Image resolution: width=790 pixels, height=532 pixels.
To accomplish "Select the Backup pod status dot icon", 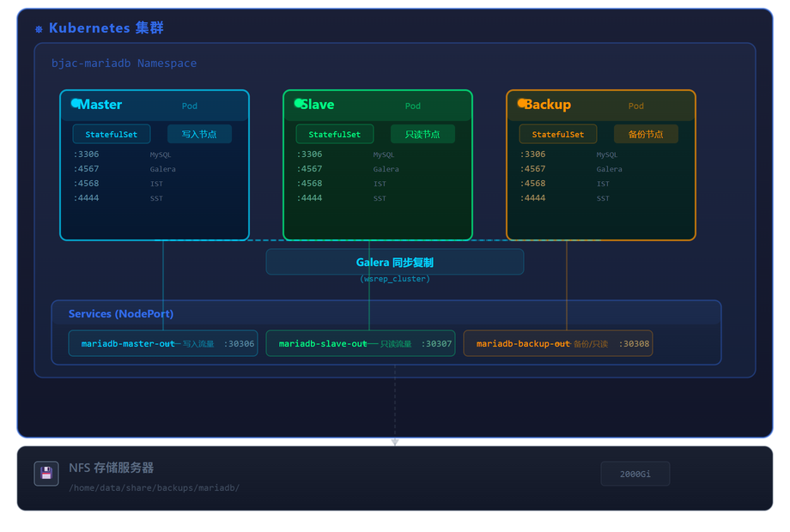I will (x=521, y=105).
